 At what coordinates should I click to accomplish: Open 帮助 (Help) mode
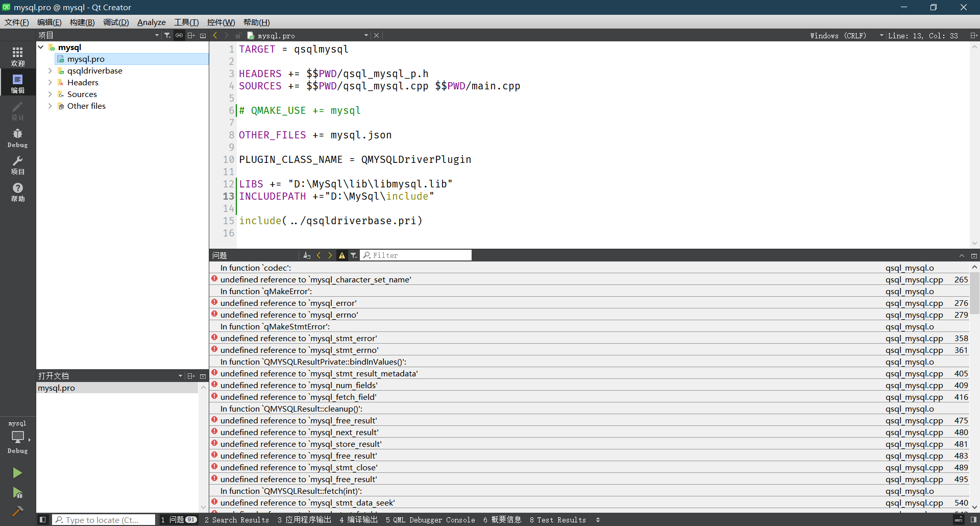coord(18,192)
